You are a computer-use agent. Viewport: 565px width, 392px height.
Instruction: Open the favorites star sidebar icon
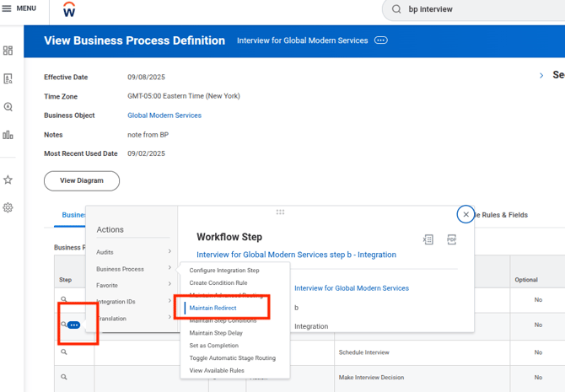coord(8,180)
